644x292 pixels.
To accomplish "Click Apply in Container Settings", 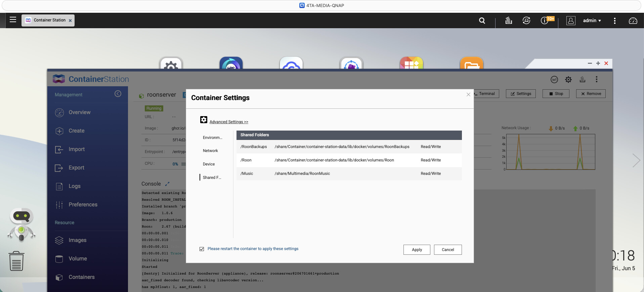I will (x=417, y=250).
